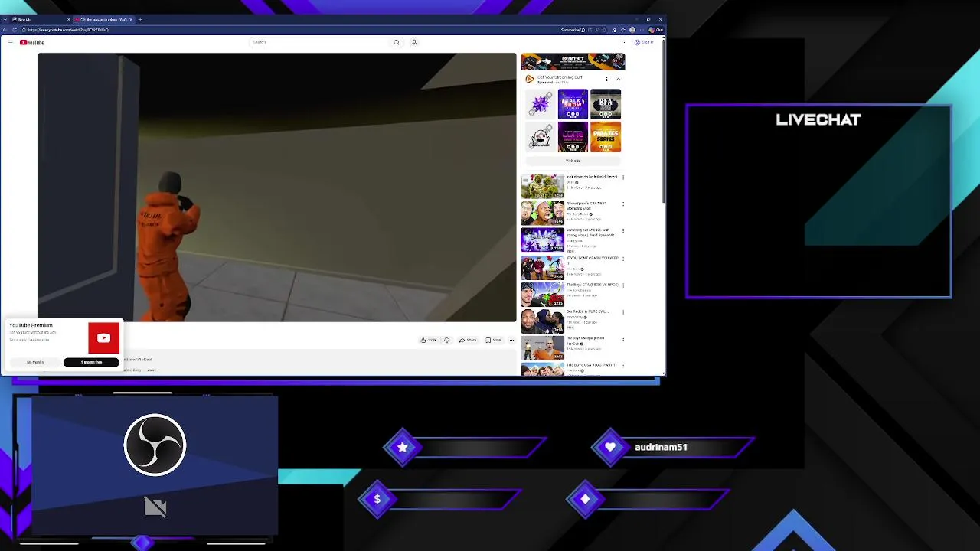The height and width of the screenshot is (551, 980).
Task: Close the first browser tab
Action: [68, 19]
